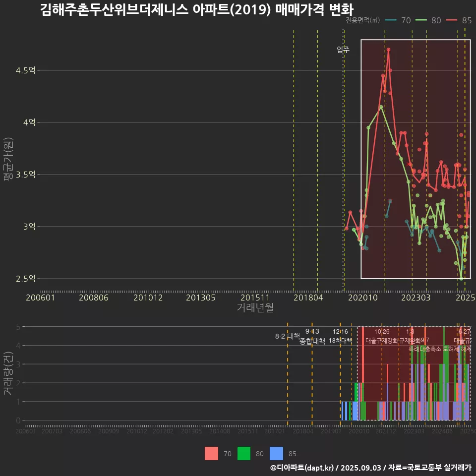Select the 70 legend line at top
This screenshot has height=476, width=476.
pyautogui.click(x=391, y=20)
